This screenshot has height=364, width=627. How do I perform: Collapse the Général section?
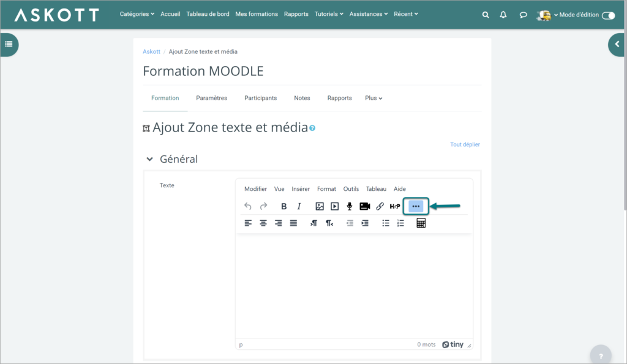click(x=149, y=159)
